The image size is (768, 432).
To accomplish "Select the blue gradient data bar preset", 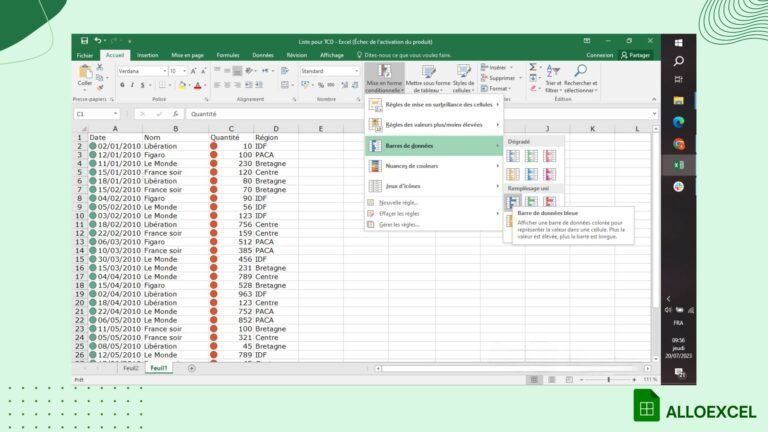I will pos(513,156).
